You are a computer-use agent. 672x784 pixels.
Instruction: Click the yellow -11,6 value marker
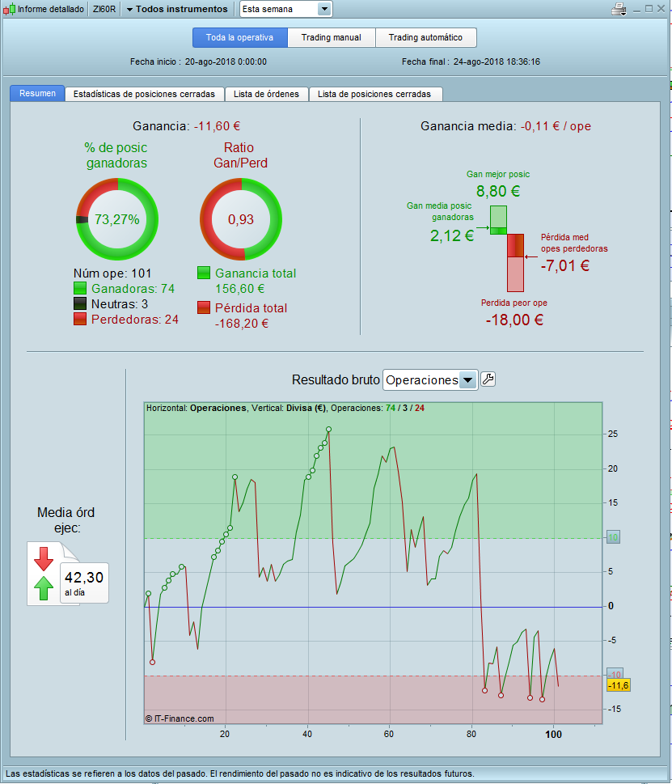(x=619, y=685)
